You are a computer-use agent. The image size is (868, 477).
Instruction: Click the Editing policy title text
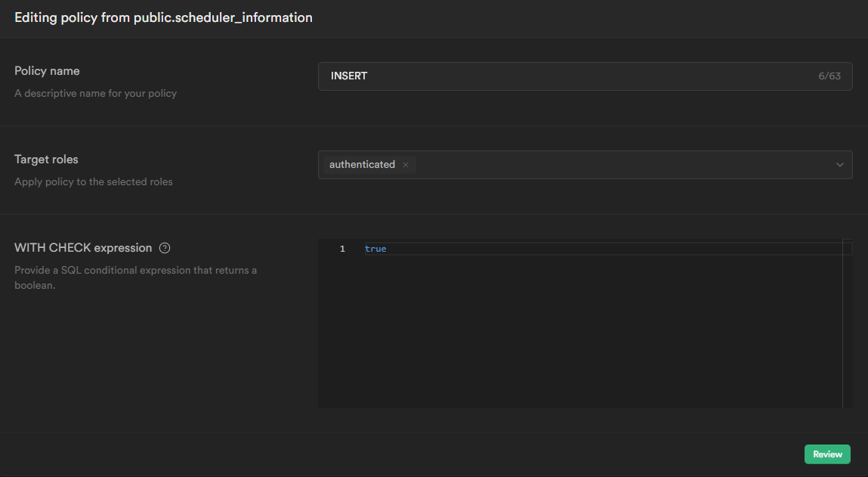(x=163, y=17)
